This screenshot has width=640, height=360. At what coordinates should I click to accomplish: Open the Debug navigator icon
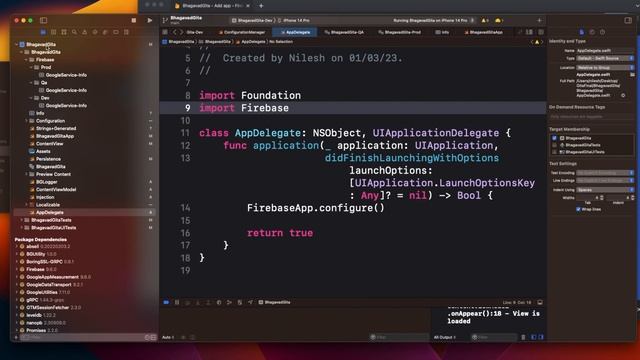tap(105, 32)
